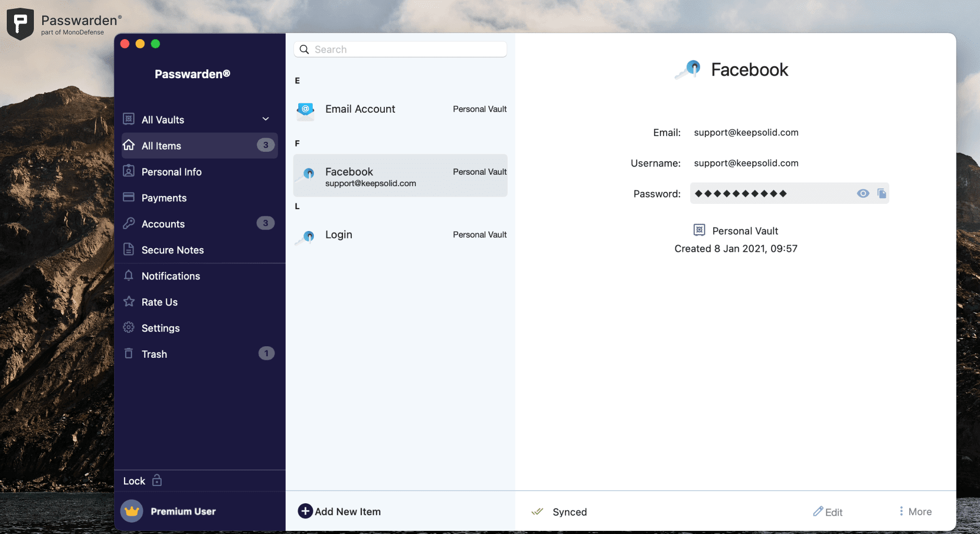This screenshot has width=980, height=534.
Task: Click the Email value support@keepsolid.com
Action: 746,132
